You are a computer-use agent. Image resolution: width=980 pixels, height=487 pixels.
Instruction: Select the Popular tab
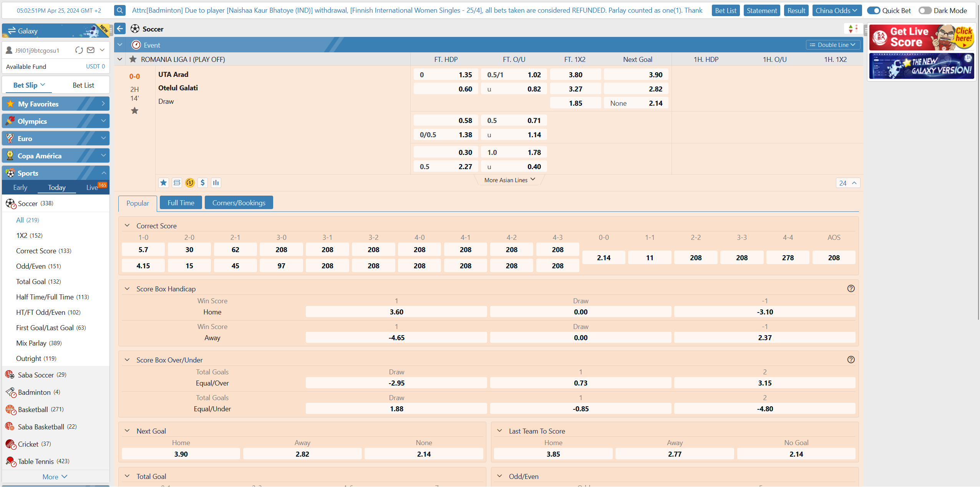138,203
